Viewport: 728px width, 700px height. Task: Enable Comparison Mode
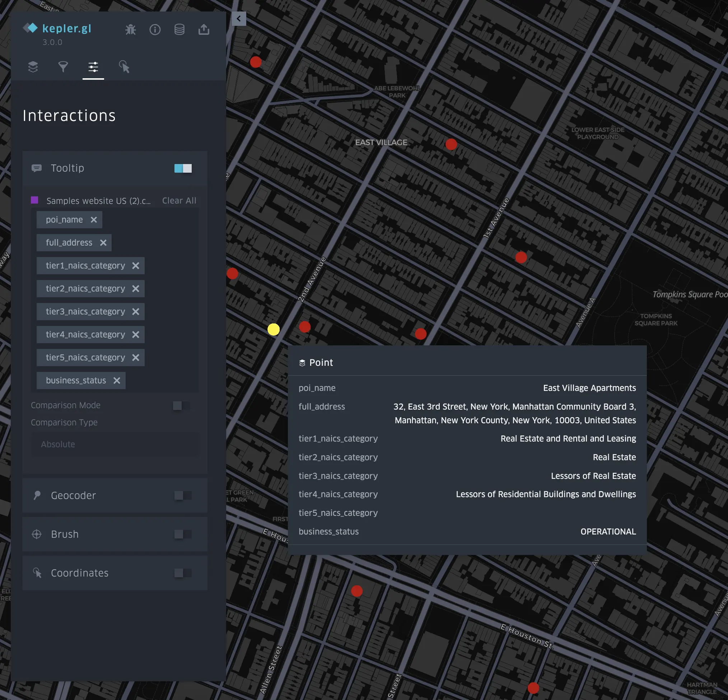[181, 406]
